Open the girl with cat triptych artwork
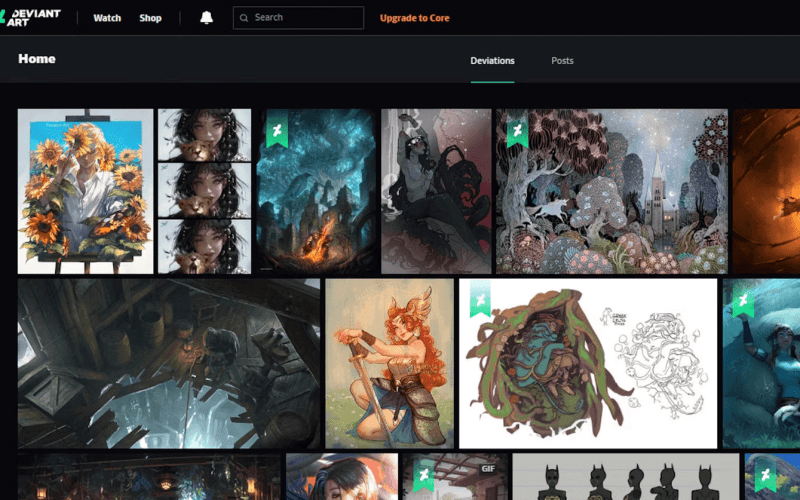 [205, 191]
